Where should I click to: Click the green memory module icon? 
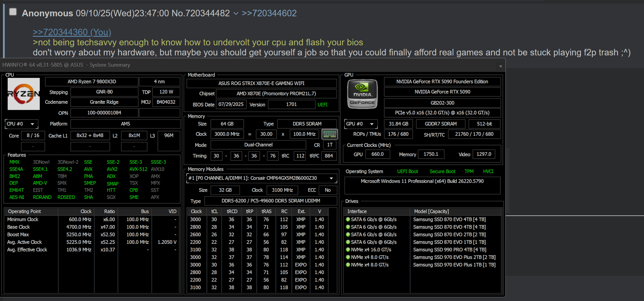point(330,134)
